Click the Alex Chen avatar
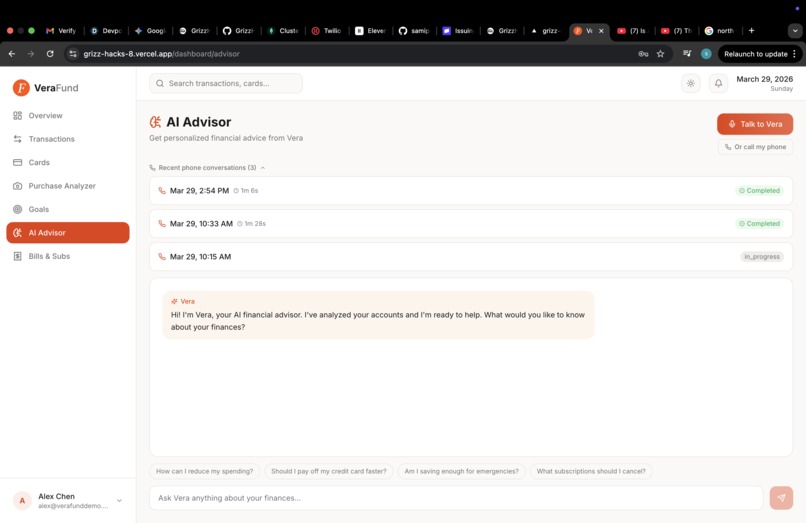Image resolution: width=806 pixels, height=523 pixels. (x=22, y=500)
